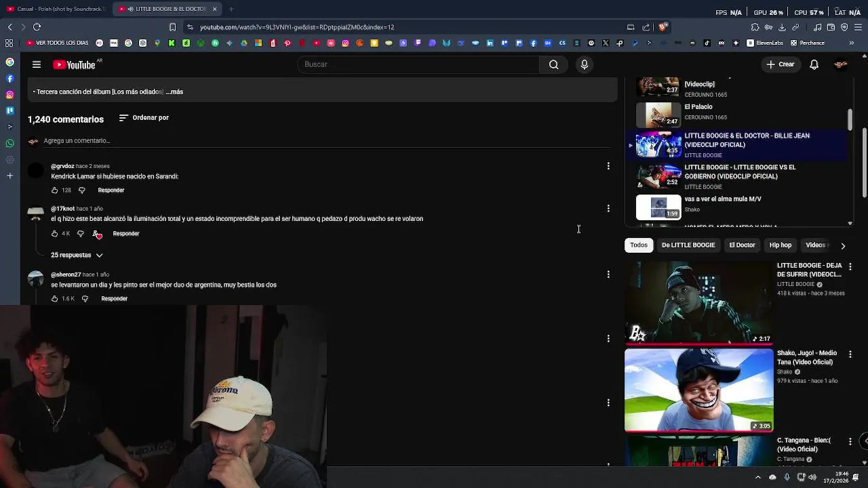This screenshot has width=868, height=488.
Task: Open the Brave shields lion icon
Action: 663,27
